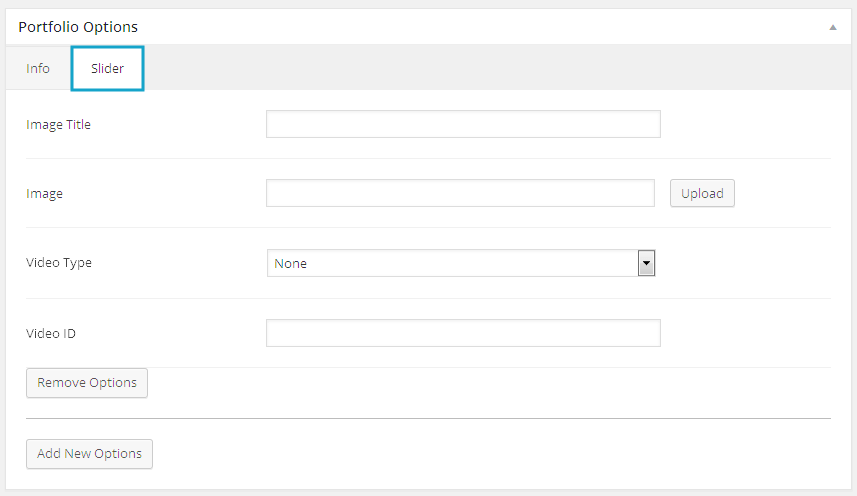The width and height of the screenshot is (857, 496).
Task: Click the Image Title label
Action: (58, 125)
